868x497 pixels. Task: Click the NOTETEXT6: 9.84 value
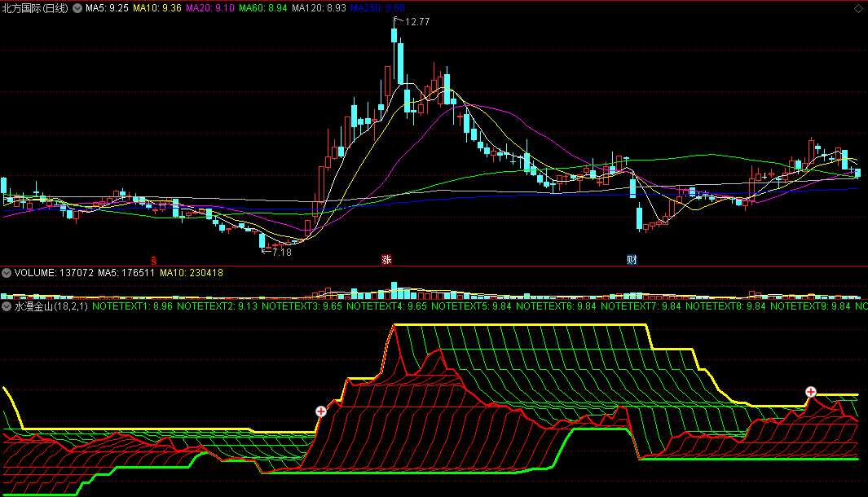point(556,306)
